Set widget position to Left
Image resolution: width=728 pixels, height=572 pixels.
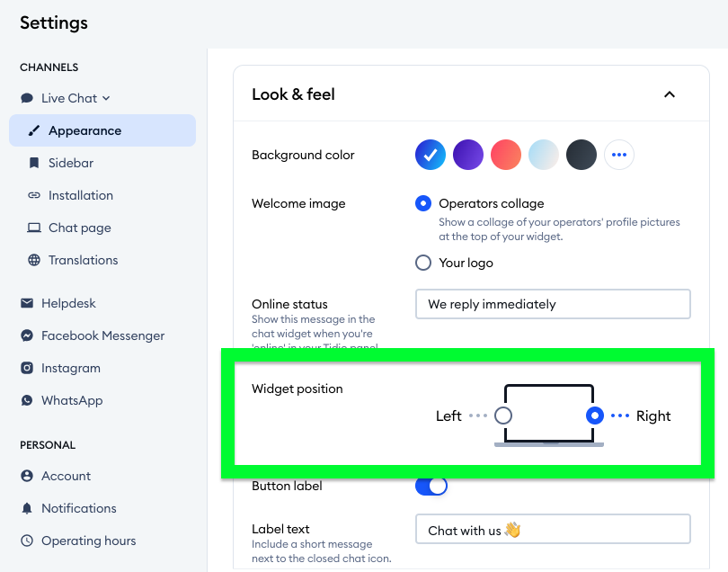503,416
